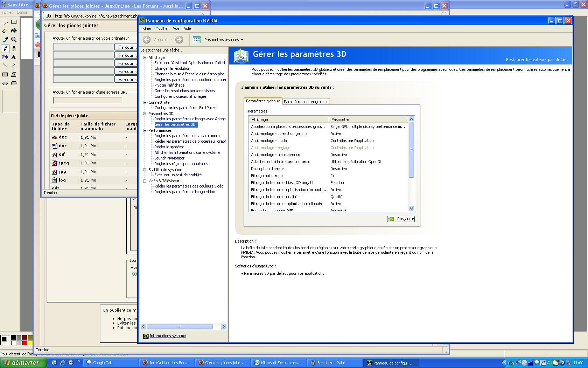
Task: Collapse the Stabilité du système node
Action: 145,170
